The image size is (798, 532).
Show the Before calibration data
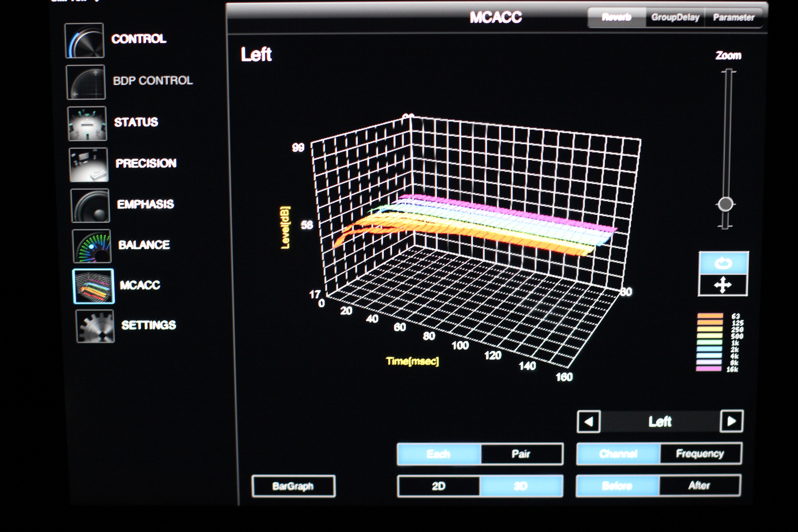[x=618, y=486]
